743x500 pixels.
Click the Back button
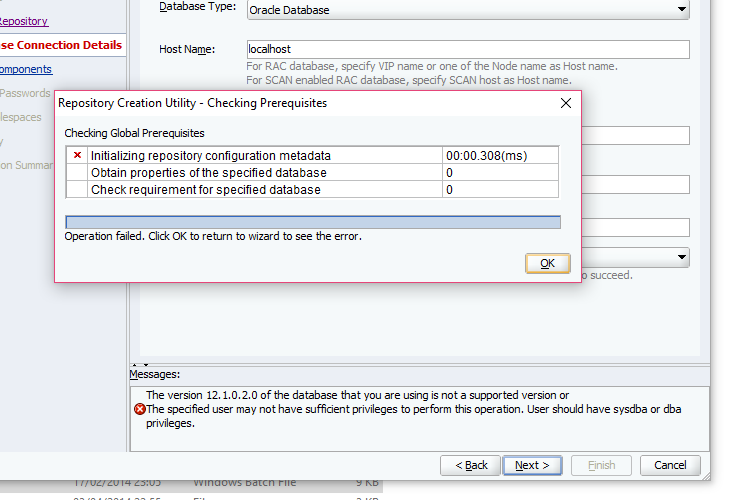click(x=470, y=465)
